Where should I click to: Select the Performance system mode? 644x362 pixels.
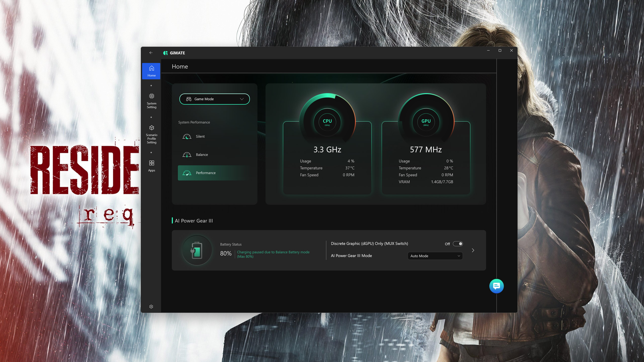pyautogui.click(x=205, y=173)
